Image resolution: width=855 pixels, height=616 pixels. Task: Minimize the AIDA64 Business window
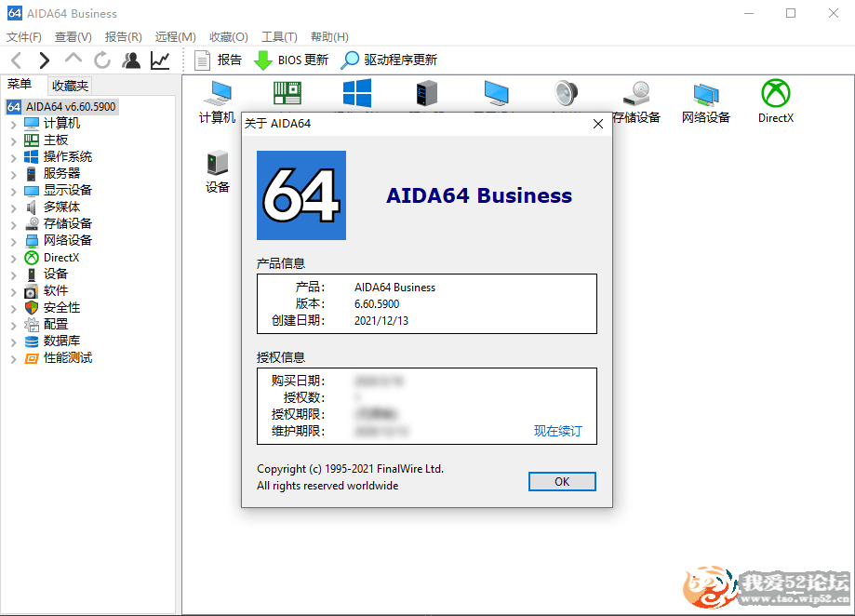[x=749, y=13]
